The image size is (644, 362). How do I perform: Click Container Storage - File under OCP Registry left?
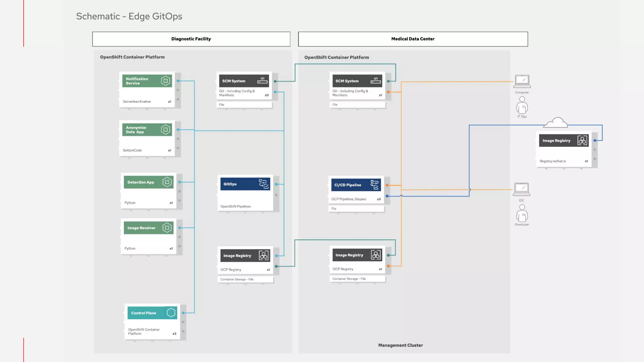point(237,279)
